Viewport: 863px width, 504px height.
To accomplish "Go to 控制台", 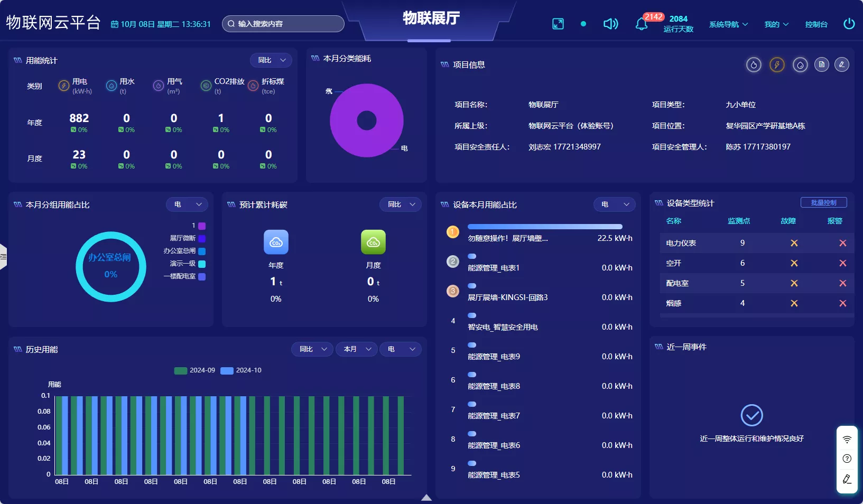I will pyautogui.click(x=816, y=24).
